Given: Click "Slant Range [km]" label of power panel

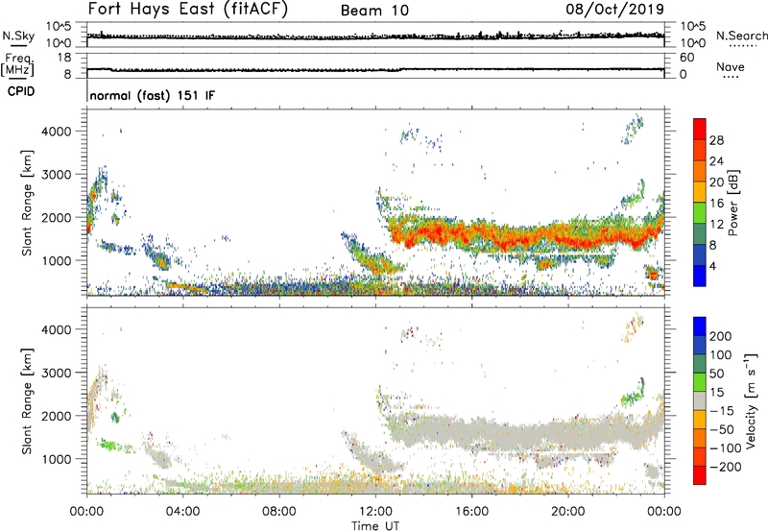Looking at the screenshot, I should [x=27, y=203].
